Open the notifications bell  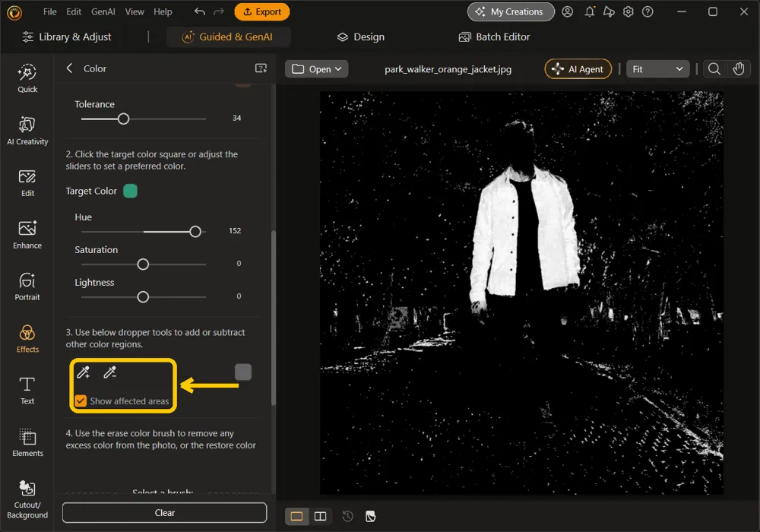point(590,11)
